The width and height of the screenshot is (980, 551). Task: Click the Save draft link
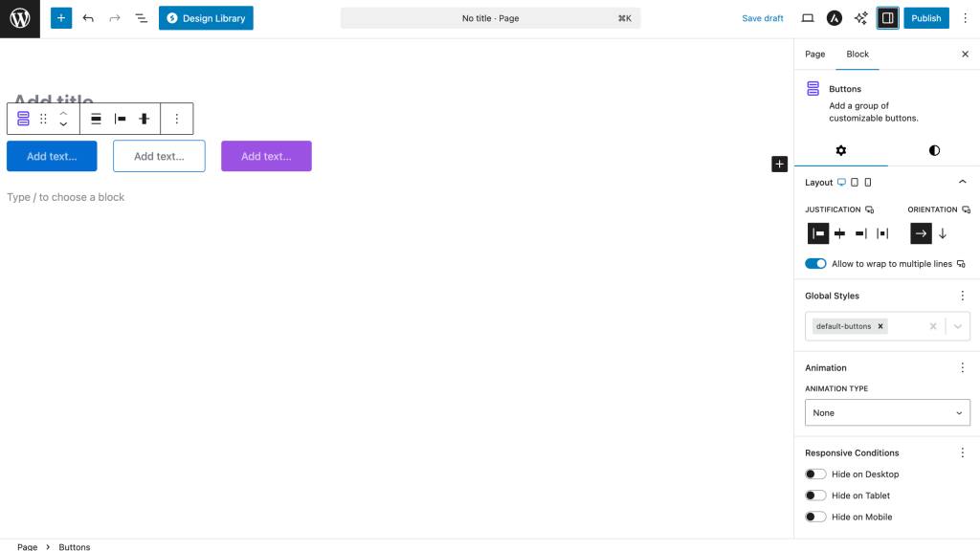762,18
